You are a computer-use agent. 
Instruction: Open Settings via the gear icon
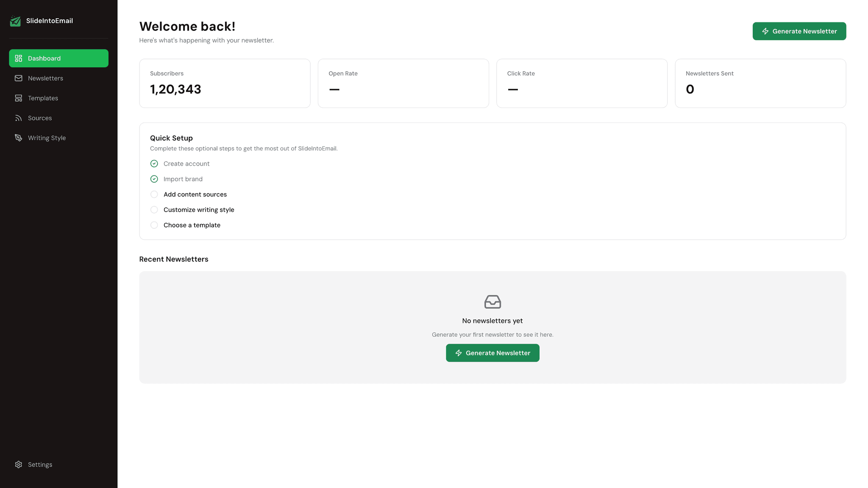pos(19,464)
